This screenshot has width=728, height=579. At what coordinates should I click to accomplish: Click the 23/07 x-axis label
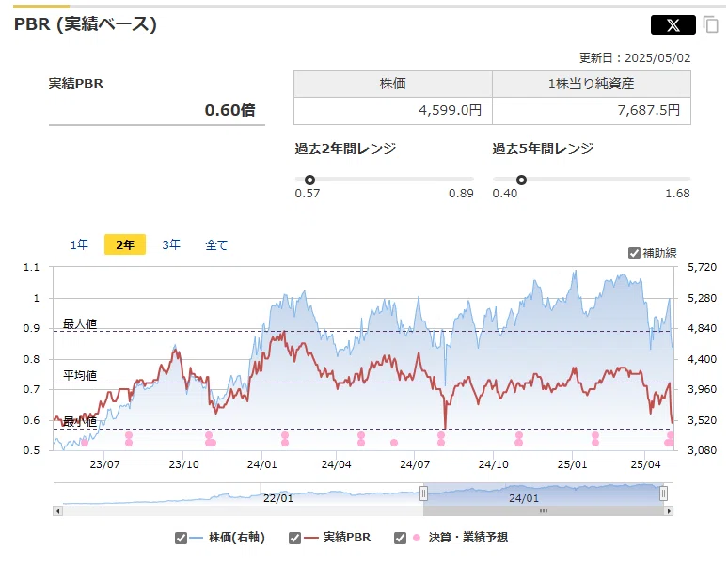104,464
